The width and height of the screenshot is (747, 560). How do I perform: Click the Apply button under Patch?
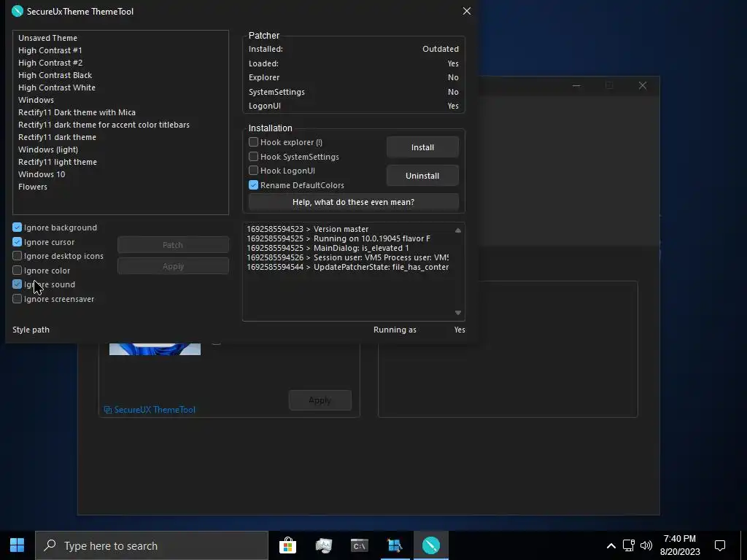tap(173, 266)
